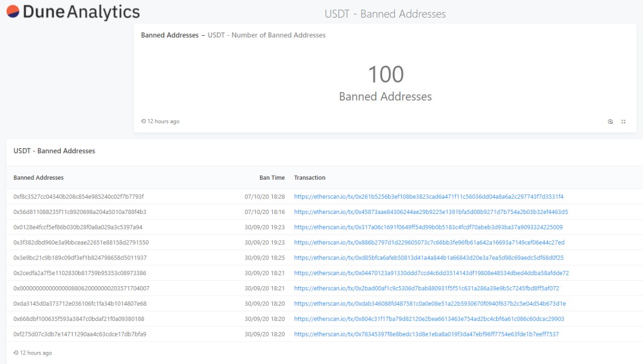This screenshot has width=643, height=364.
Task: Open etherscan transaction link 0x317a06c1691f…
Action: pyautogui.click(x=428, y=227)
